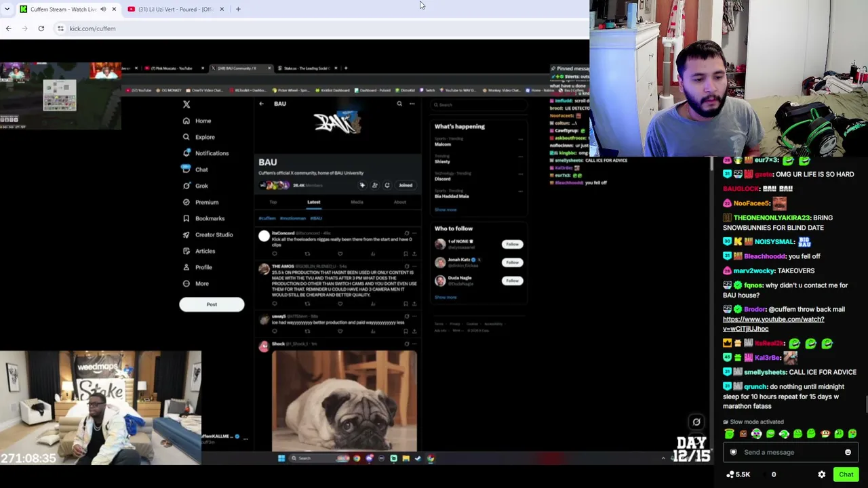
Task: Open Home in the X sidebar
Action: [x=197, y=121]
